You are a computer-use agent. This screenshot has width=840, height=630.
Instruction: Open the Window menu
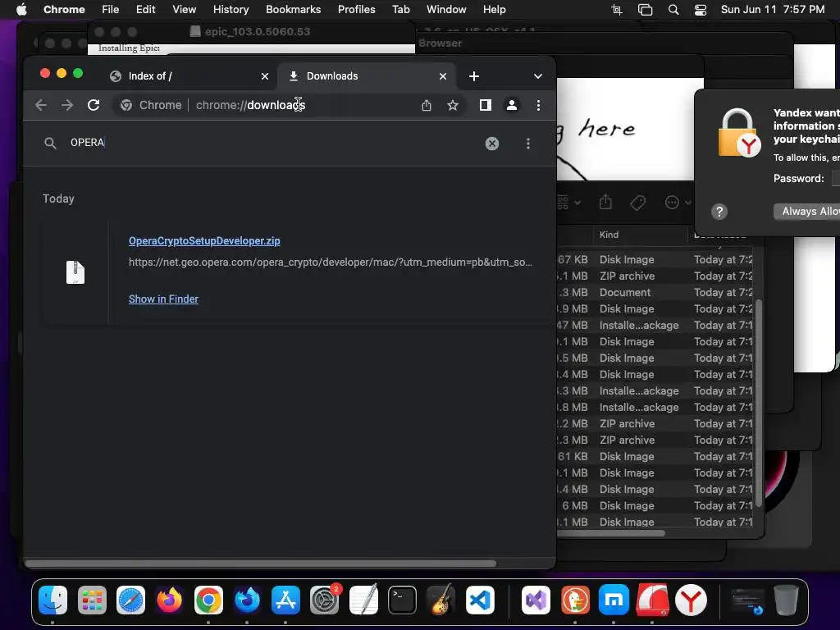(446, 9)
